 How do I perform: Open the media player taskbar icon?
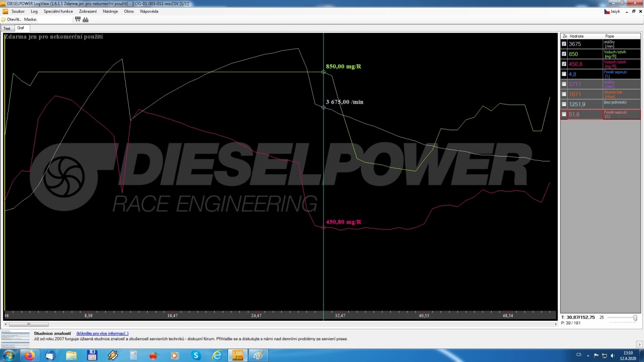coord(175,355)
